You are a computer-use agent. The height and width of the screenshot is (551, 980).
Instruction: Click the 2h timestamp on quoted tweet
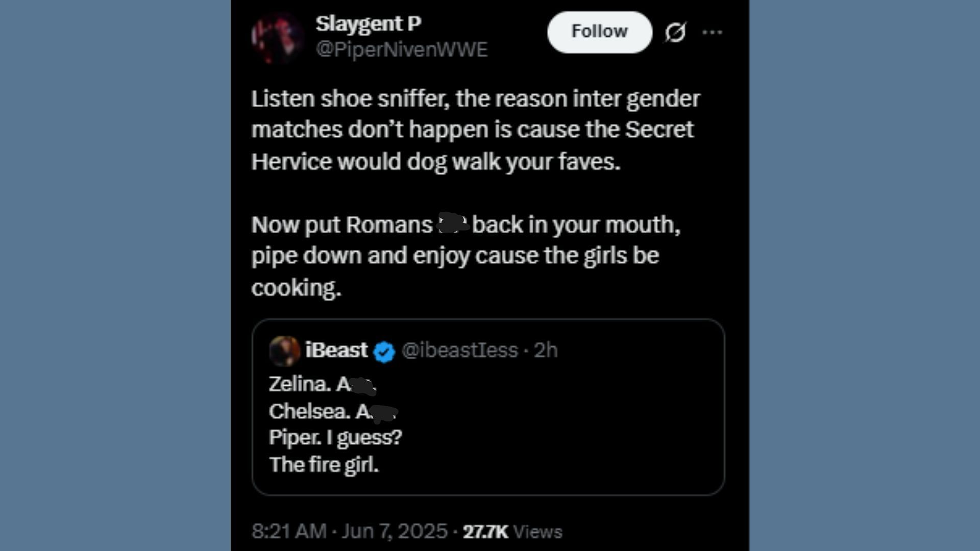546,350
